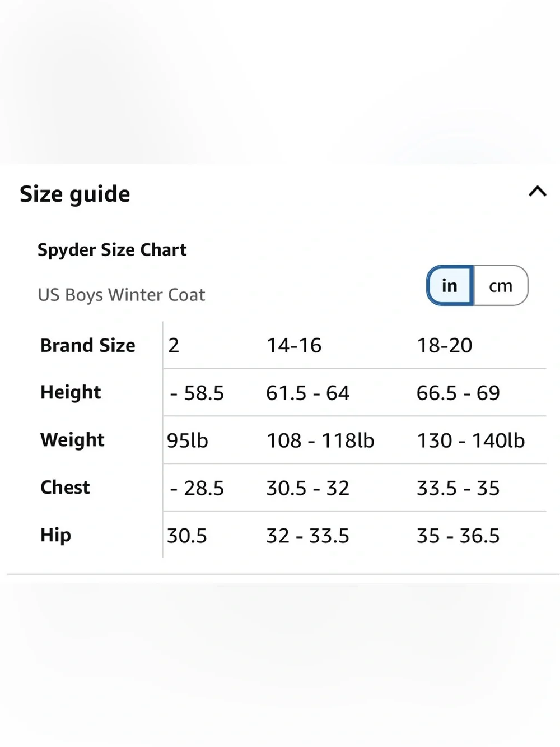
Task: Click weight value 130 - 140lb
Action: [x=471, y=441]
